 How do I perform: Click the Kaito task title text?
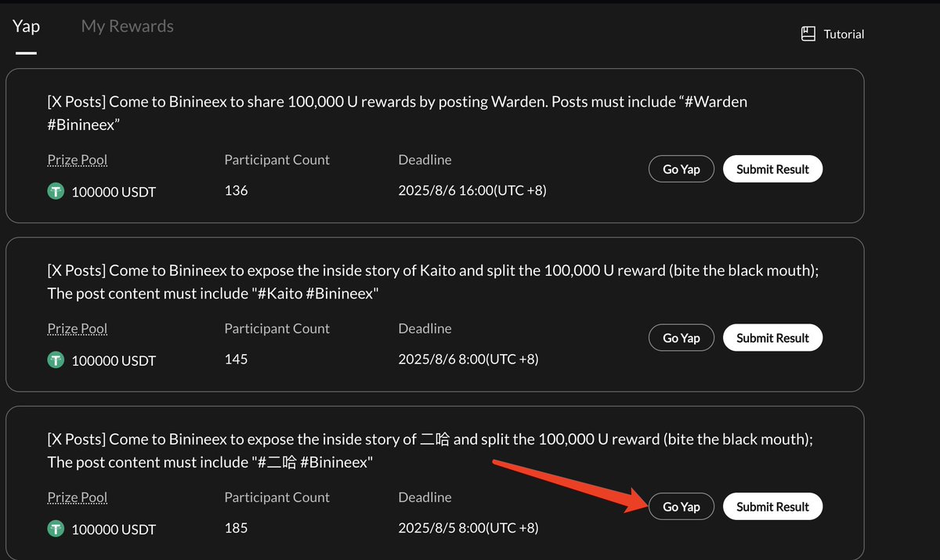(x=433, y=281)
